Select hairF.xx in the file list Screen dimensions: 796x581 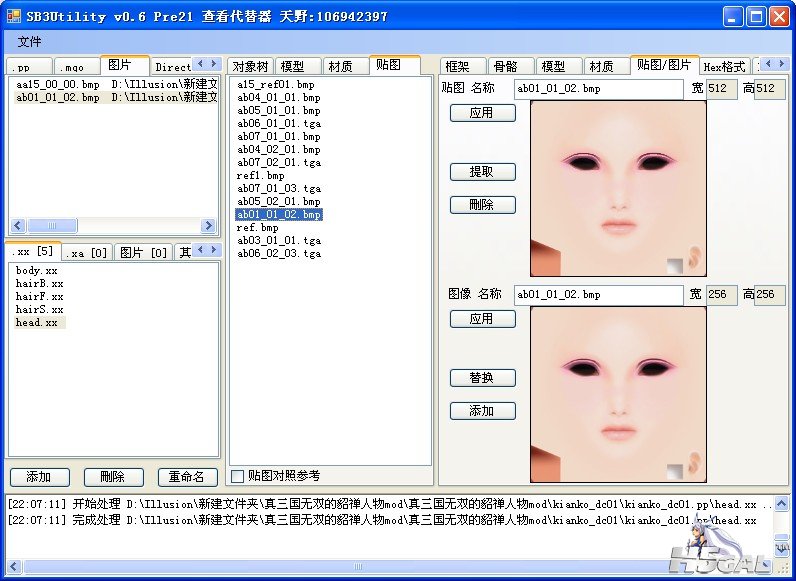coord(40,297)
